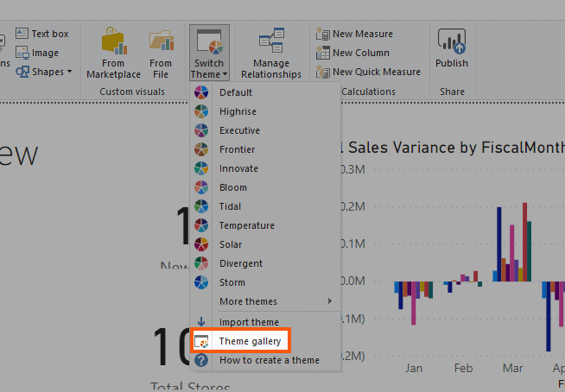Apply the Storm theme label
The width and height of the screenshot is (565, 392).
(232, 282)
